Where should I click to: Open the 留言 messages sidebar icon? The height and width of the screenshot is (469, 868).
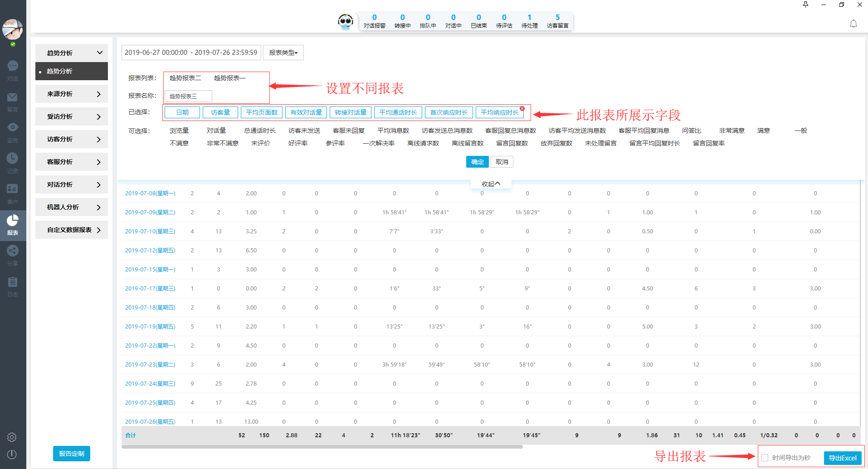click(x=13, y=102)
